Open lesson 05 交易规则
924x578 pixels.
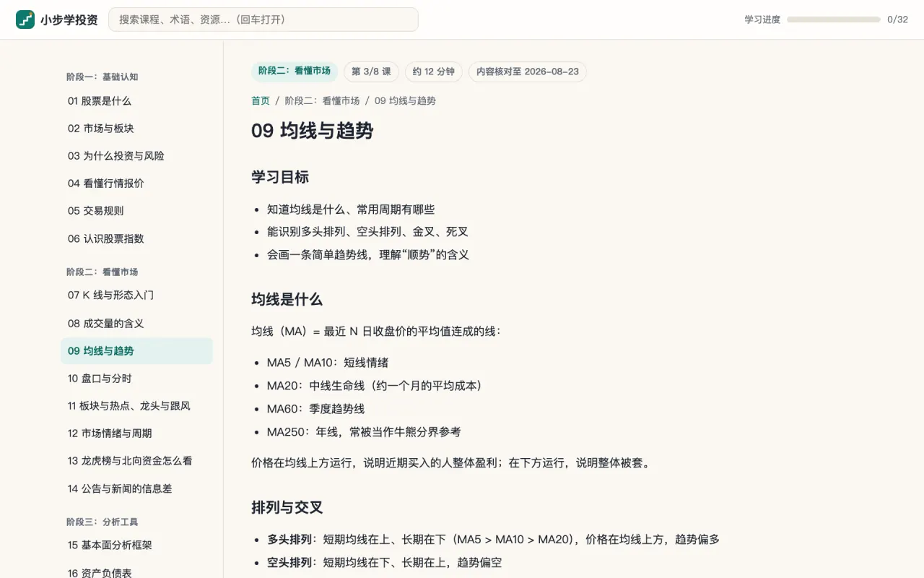[136, 211]
